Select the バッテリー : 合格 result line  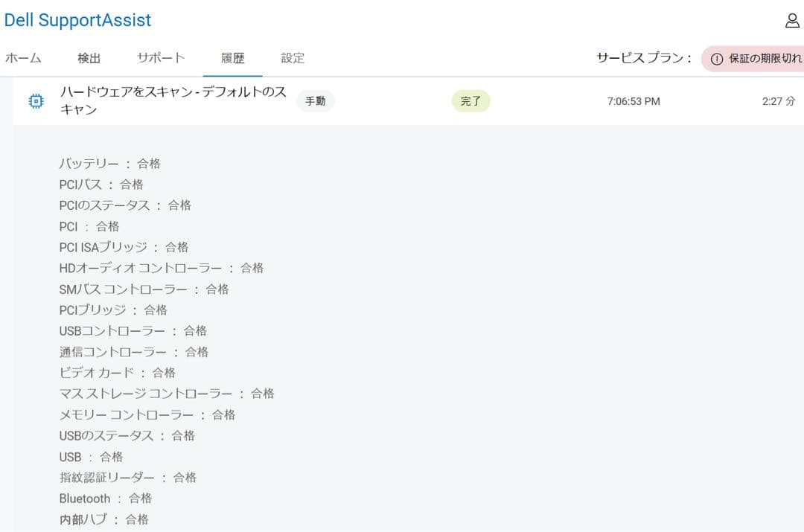107,163
